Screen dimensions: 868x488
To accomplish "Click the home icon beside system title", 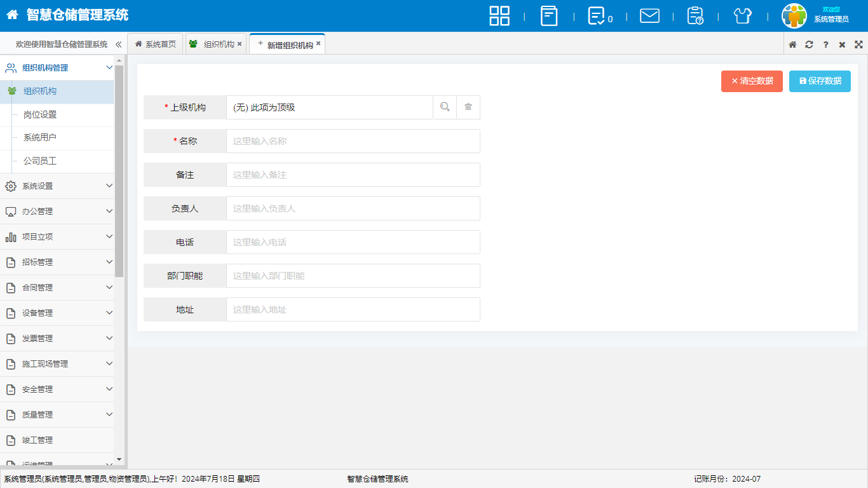I will pos(13,15).
